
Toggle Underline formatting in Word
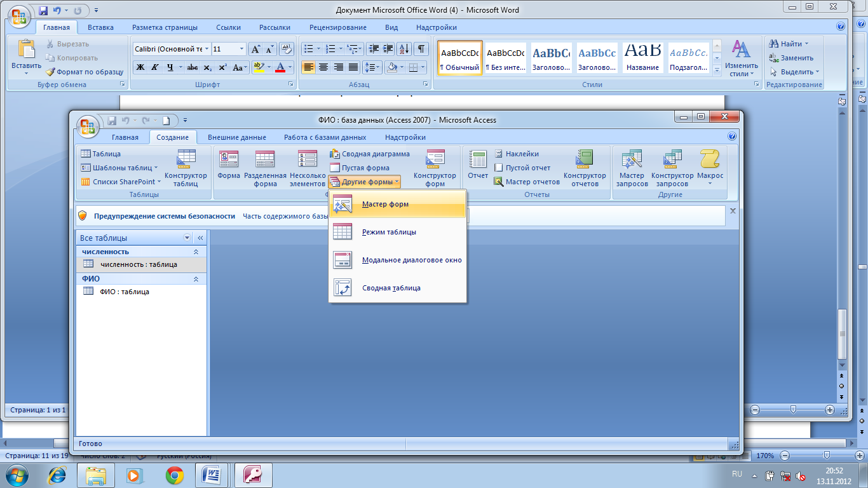[170, 67]
